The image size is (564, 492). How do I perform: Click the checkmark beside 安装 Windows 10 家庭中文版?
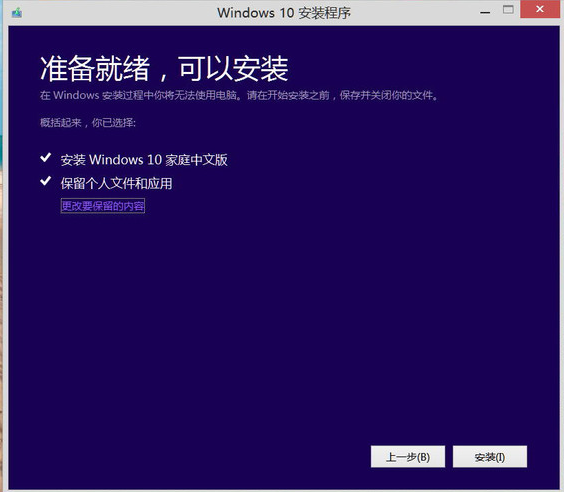[46, 157]
